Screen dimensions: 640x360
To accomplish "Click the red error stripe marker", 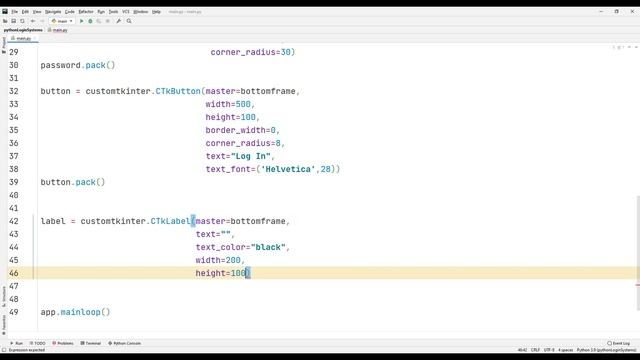I will click(x=637, y=285).
